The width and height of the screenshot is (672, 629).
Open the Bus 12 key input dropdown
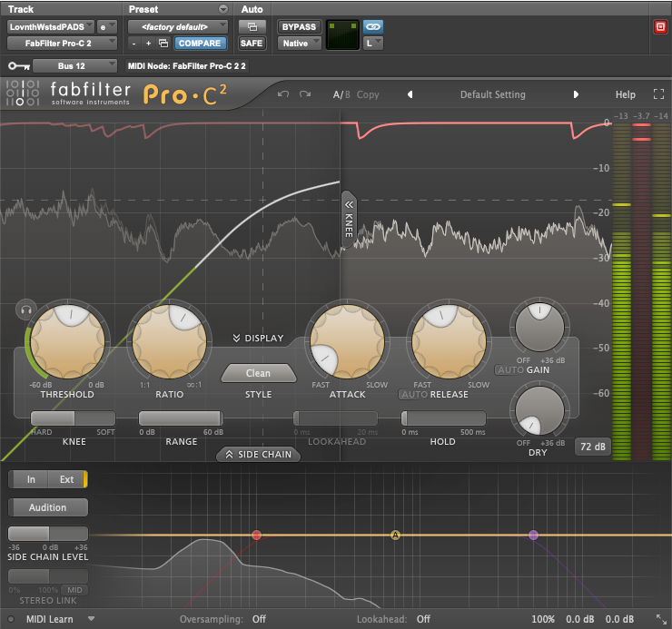click(x=75, y=66)
